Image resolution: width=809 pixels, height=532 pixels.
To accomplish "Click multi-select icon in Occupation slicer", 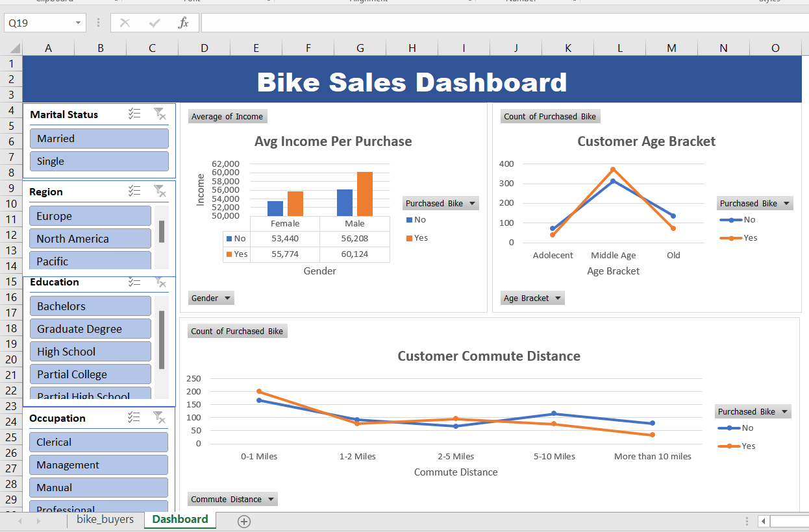I will 134,418.
